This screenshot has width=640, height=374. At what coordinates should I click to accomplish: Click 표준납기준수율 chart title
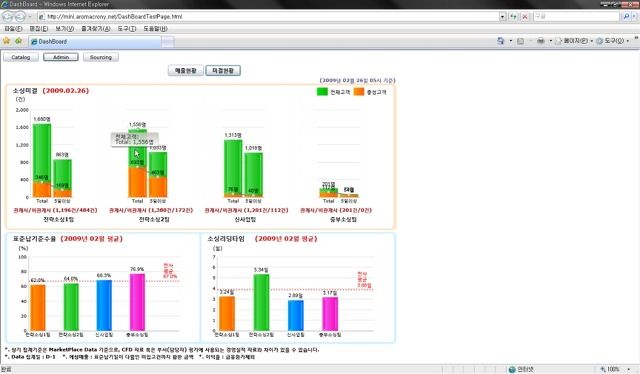pos(34,238)
